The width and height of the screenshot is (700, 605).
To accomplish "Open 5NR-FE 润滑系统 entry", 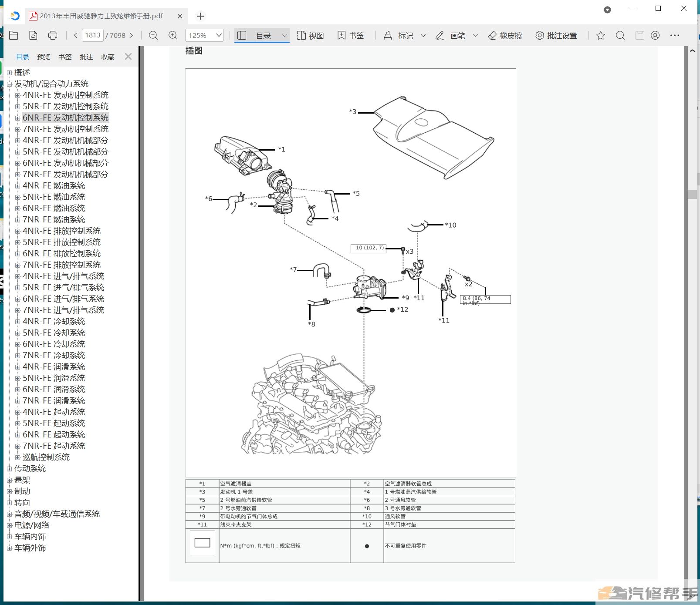I will point(54,378).
